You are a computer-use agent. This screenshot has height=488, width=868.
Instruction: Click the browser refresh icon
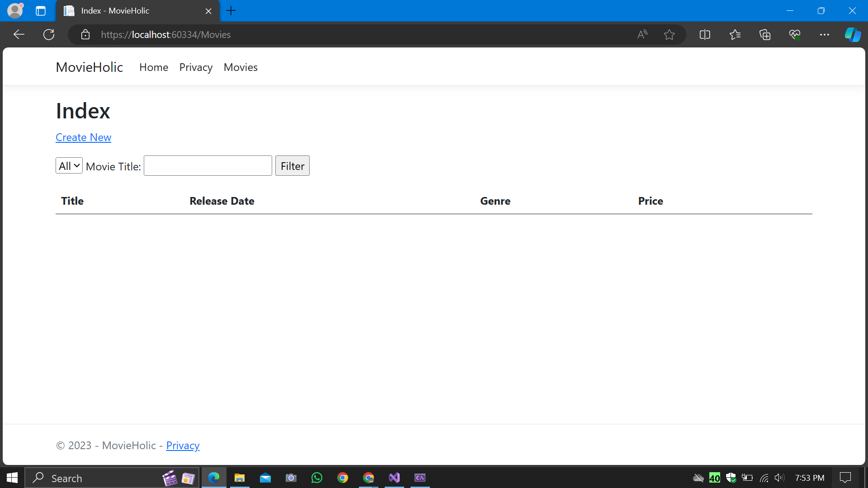click(x=49, y=35)
